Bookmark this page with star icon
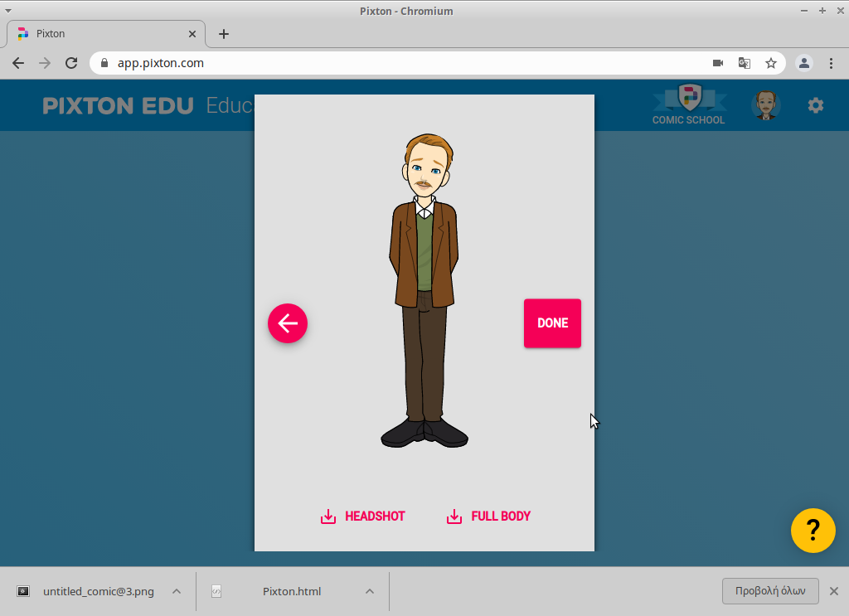This screenshot has width=849, height=616. [771, 63]
